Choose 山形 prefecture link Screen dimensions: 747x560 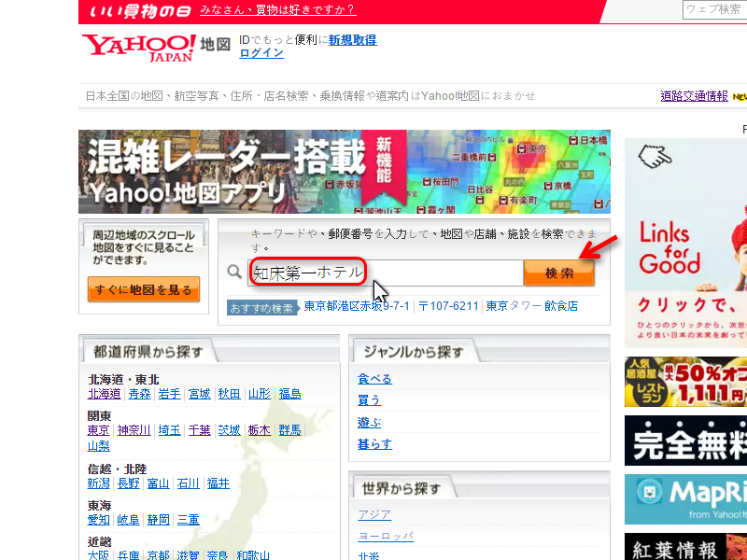(260, 394)
